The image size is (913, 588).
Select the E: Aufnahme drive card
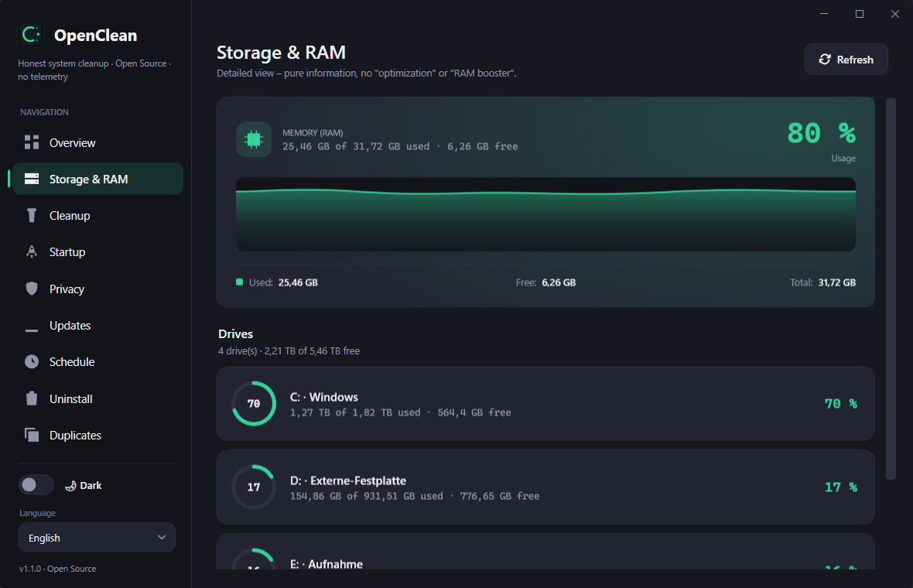pyautogui.click(x=545, y=552)
